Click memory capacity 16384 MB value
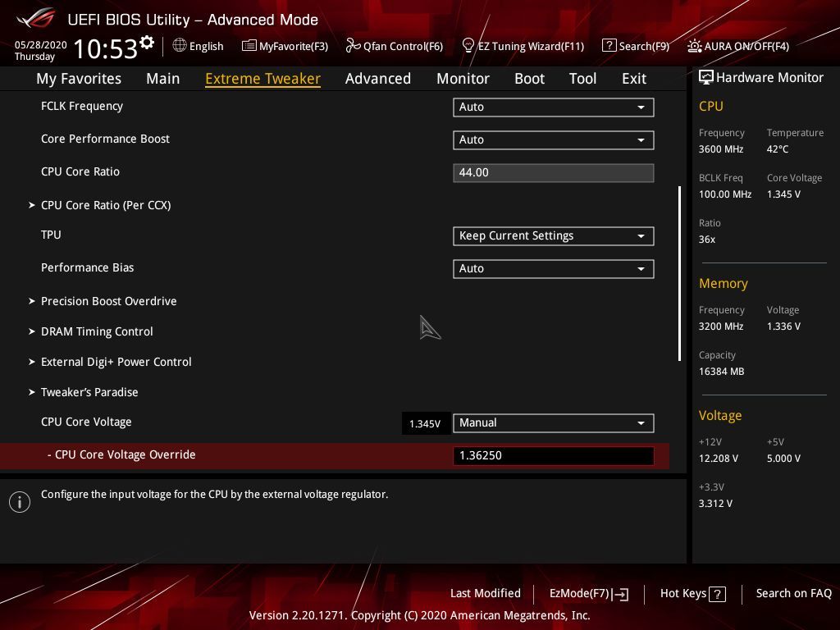The image size is (840, 630). (x=722, y=372)
